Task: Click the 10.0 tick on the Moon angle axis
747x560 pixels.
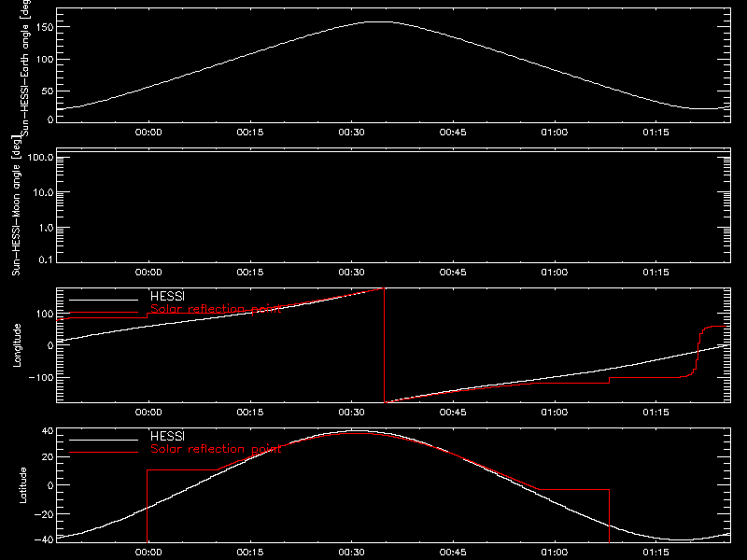Action: click(43, 193)
